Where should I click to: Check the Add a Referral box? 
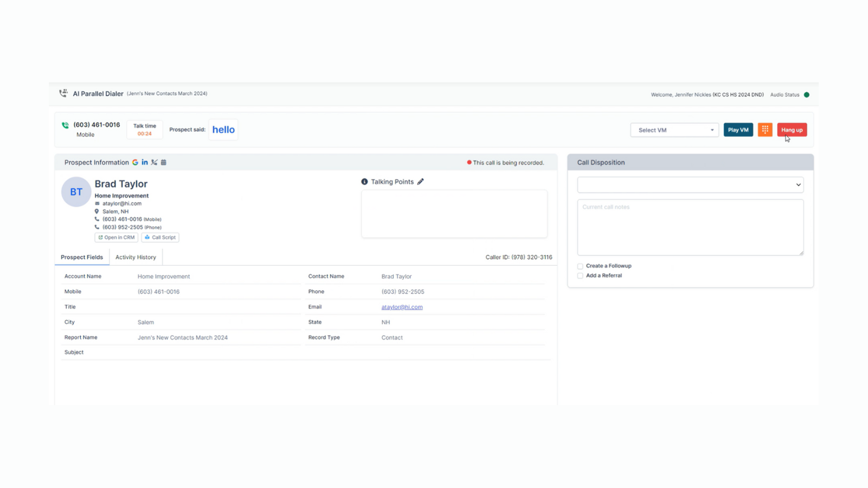tap(580, 276)
